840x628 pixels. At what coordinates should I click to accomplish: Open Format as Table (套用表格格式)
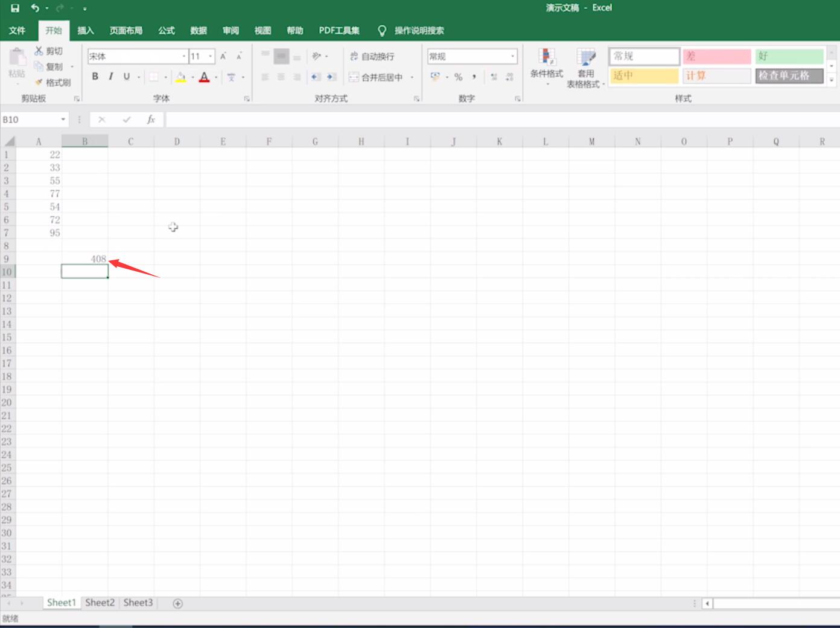click(x=585, y=68)
